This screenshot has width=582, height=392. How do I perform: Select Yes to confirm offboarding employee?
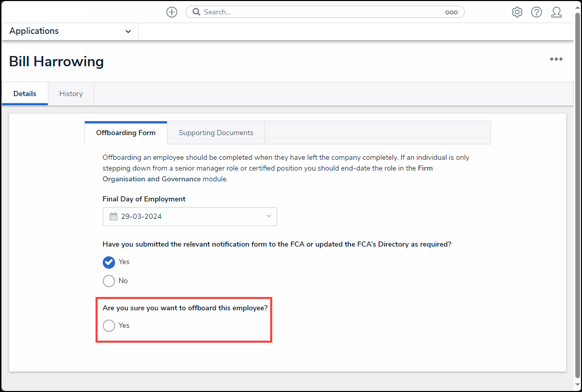pos(109,326)
